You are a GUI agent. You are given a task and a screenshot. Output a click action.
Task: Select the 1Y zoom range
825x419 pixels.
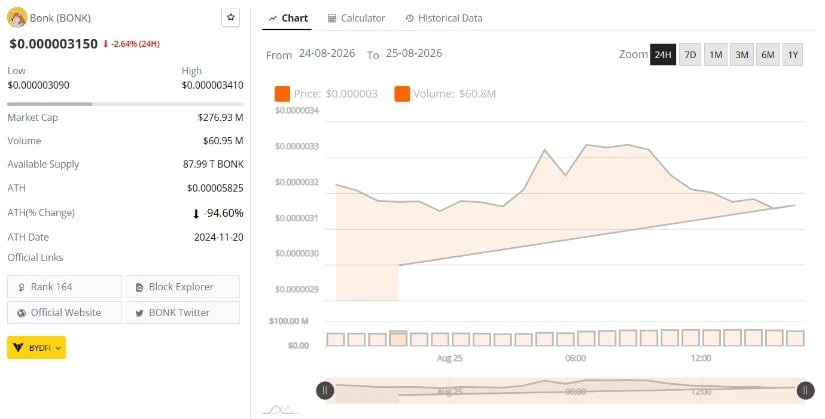793,54
